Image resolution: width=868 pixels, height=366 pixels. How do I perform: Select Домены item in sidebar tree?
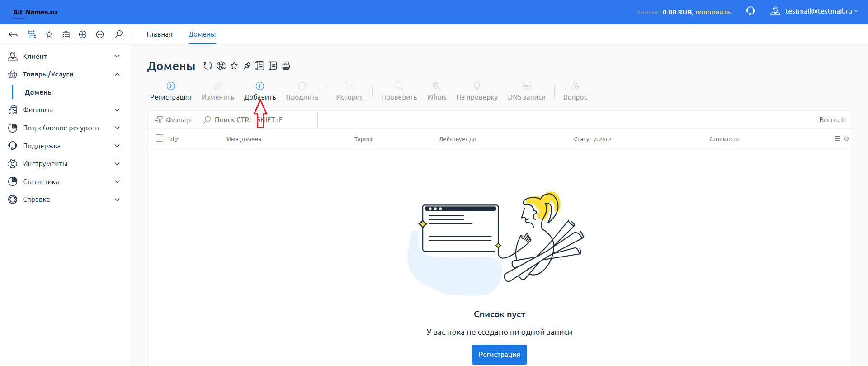click(x=39, y=92)
